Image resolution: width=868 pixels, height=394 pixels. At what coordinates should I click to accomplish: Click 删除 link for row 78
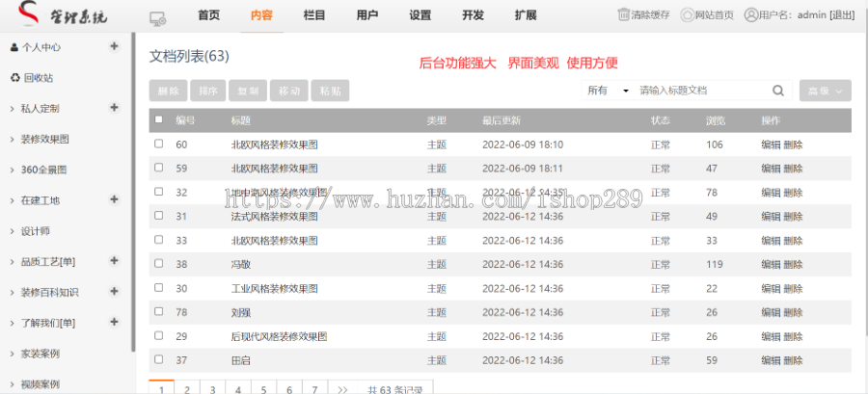793,312
